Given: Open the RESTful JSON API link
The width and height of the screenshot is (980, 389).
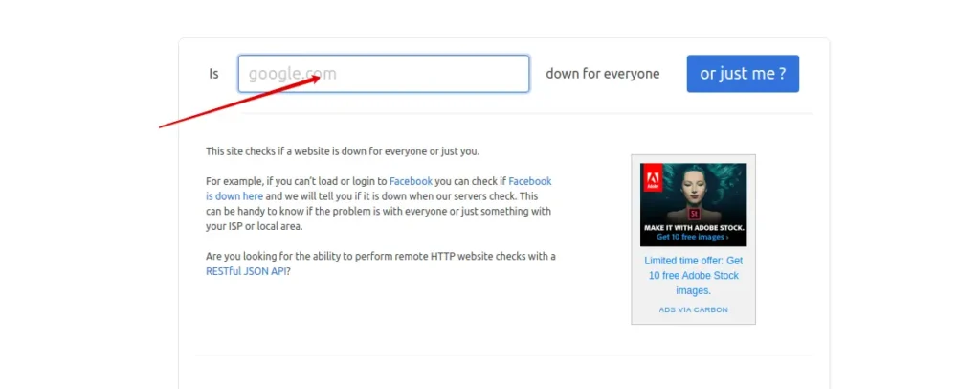Looking at the screenshot, I should (x=246, y=271).
